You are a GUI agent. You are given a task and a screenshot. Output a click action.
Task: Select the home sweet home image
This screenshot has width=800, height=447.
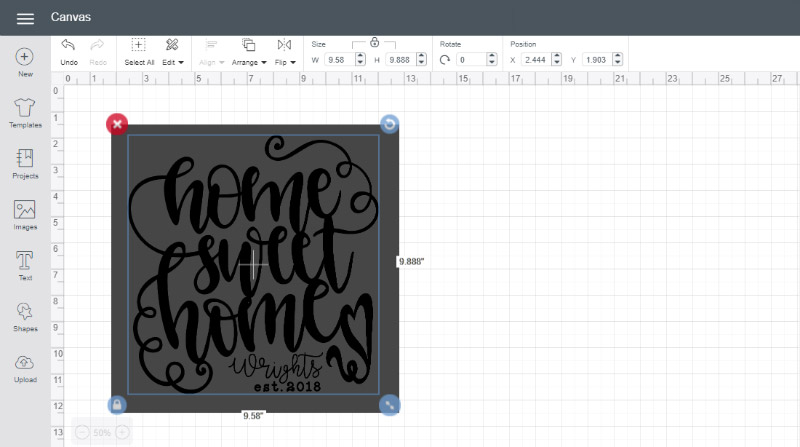tap(254, 265)
